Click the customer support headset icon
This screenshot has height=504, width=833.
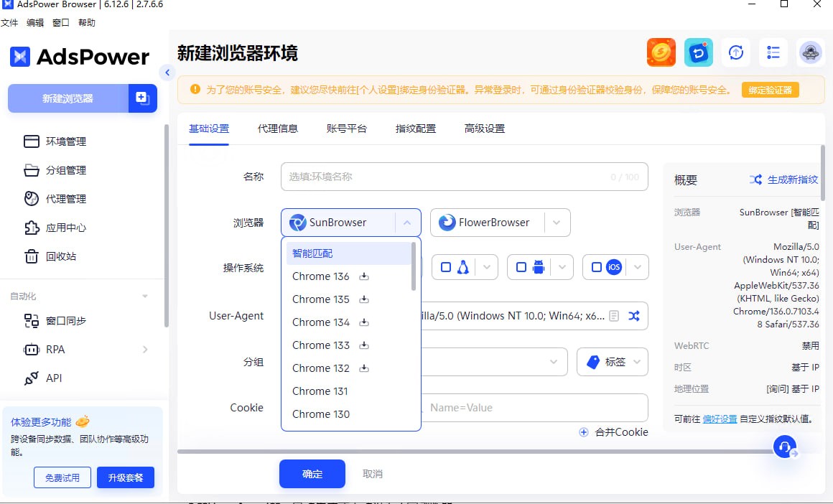(x=785, y=447)
